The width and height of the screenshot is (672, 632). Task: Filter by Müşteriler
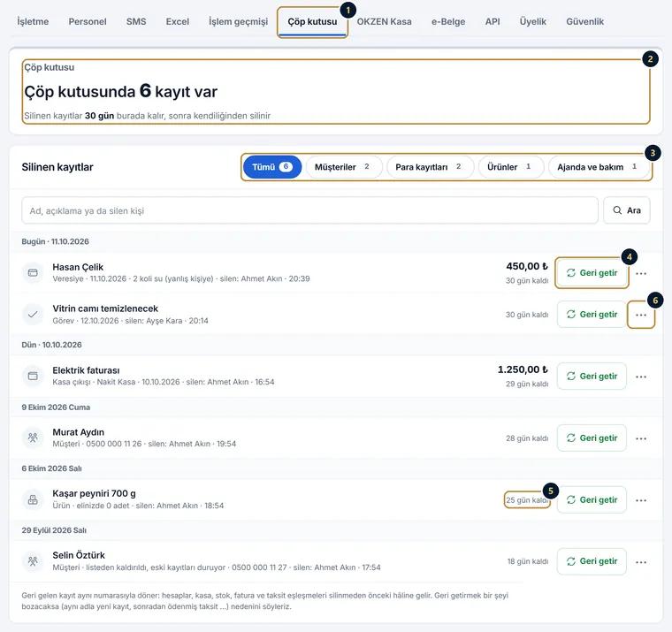344,167
